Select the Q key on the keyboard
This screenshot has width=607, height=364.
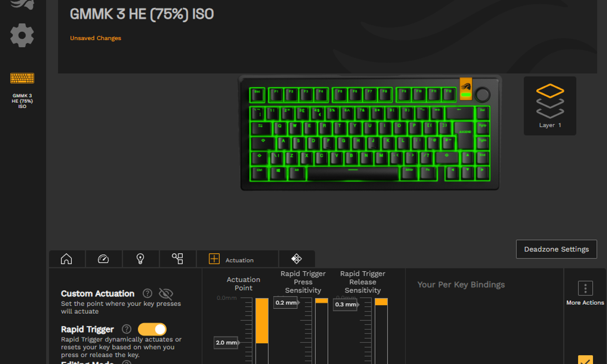tap(280, 128)
